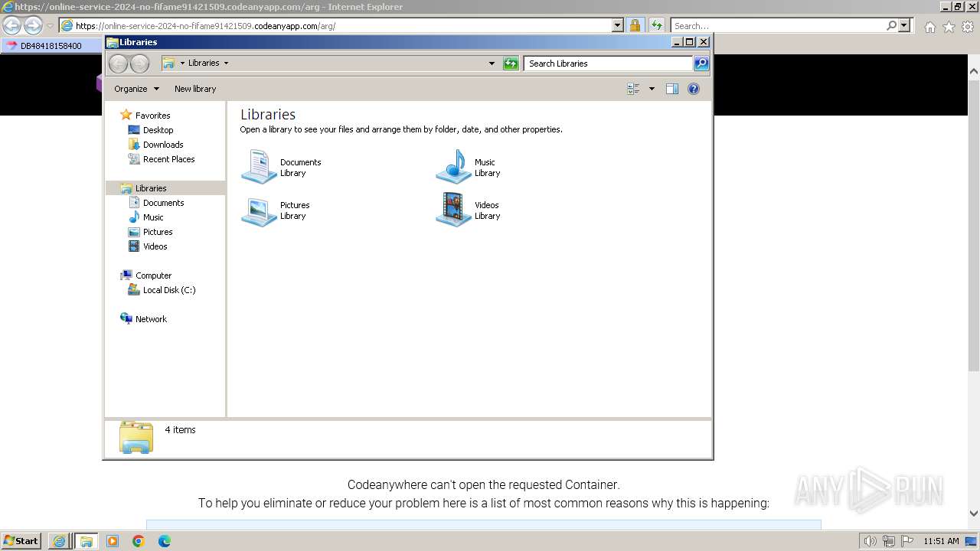Click the volume speaker tray icon
This screenshot has height=551, width=980.
871,541
